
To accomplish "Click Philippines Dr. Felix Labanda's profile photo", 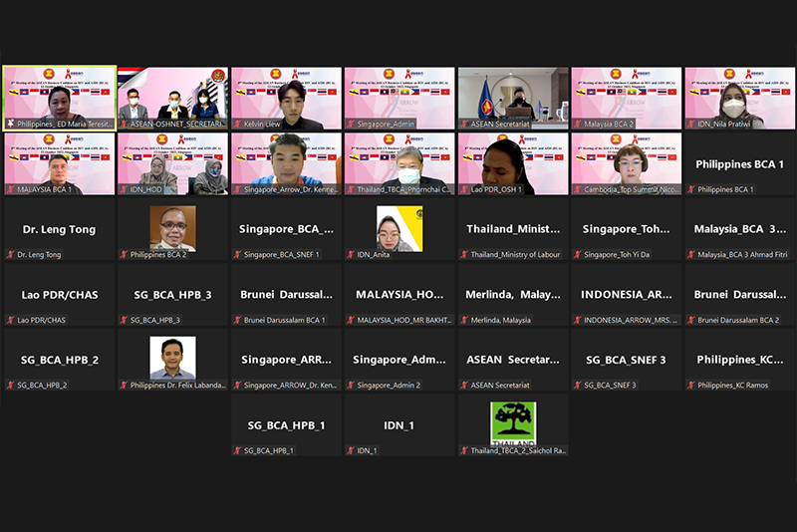I will pyautogui.click(x=172, y=358).
